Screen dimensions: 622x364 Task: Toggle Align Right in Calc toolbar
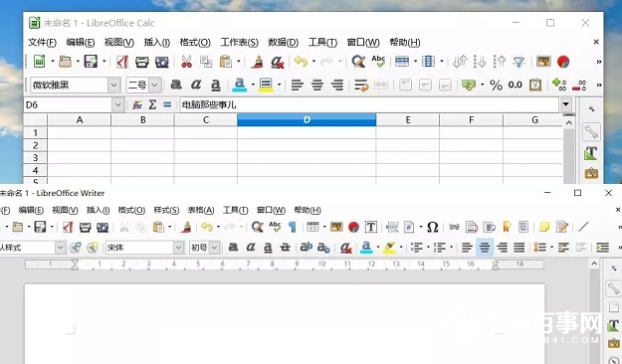click(337, 85)
